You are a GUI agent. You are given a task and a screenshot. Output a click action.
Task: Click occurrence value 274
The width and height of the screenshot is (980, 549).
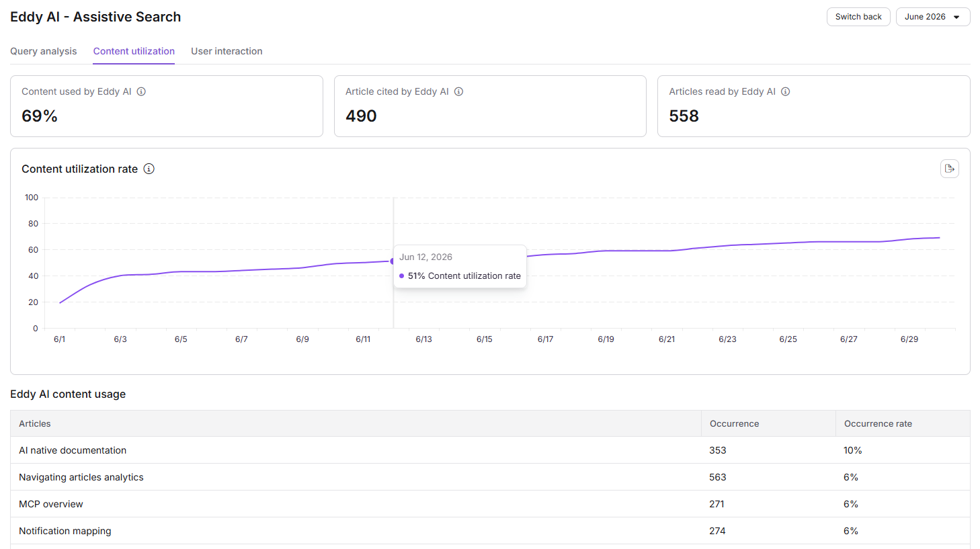pos(717,531)
